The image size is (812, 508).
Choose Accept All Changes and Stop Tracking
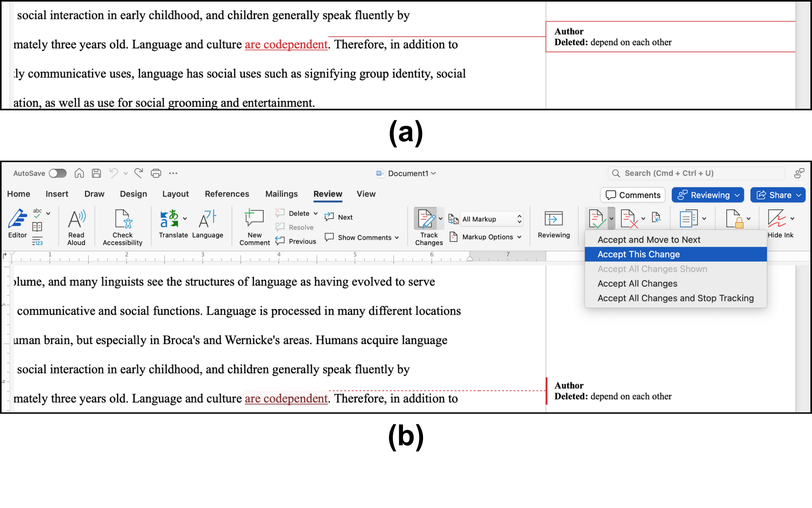pyautogui.click(x=676, y=298)
